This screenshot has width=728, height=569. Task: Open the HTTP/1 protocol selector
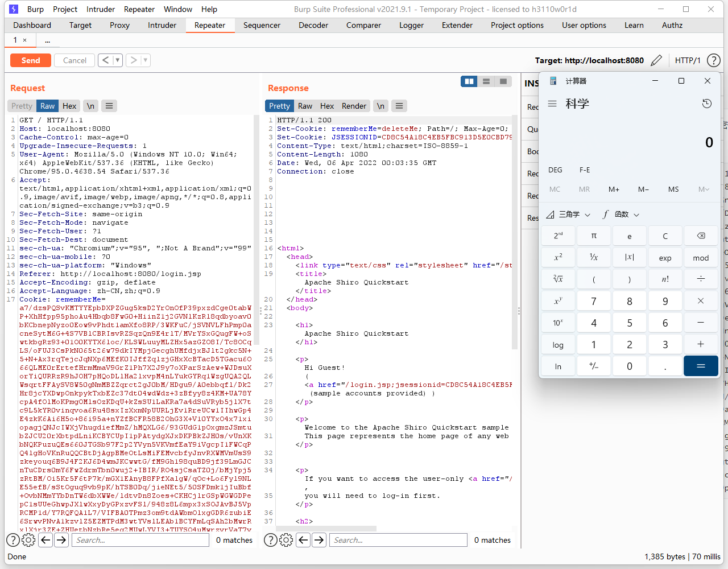coord(688,60)
